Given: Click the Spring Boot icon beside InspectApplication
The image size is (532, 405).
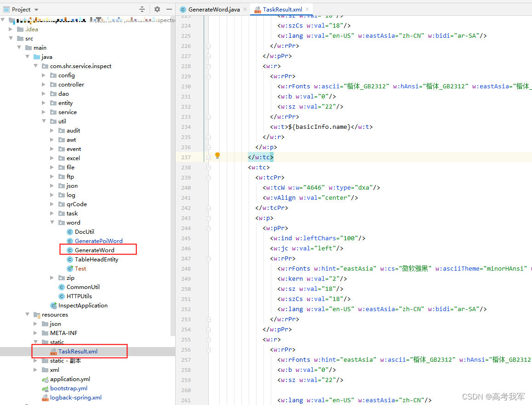Looking at the screenshot, I should 54,305.
